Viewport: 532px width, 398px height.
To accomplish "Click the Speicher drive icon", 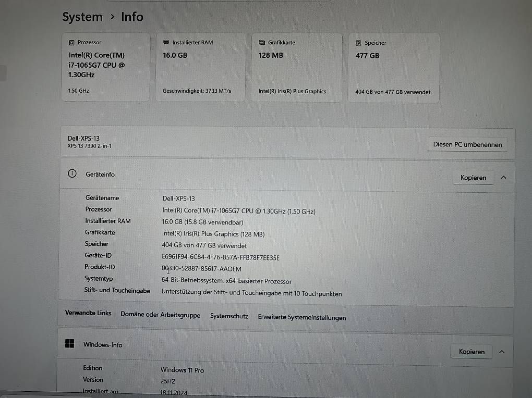I will pos(358,43).
